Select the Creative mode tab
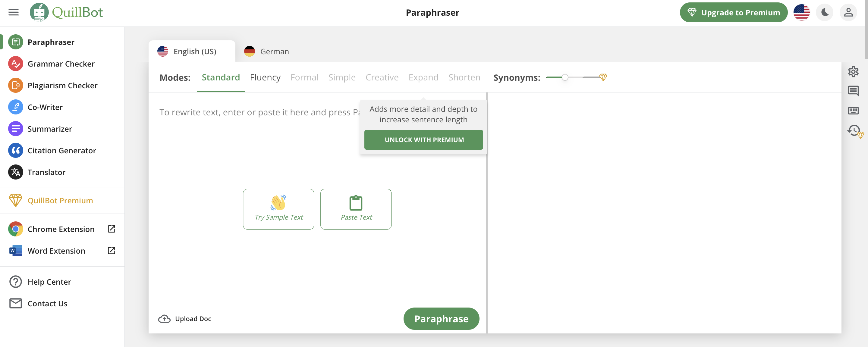868x347 pixels. pos(382,77)
